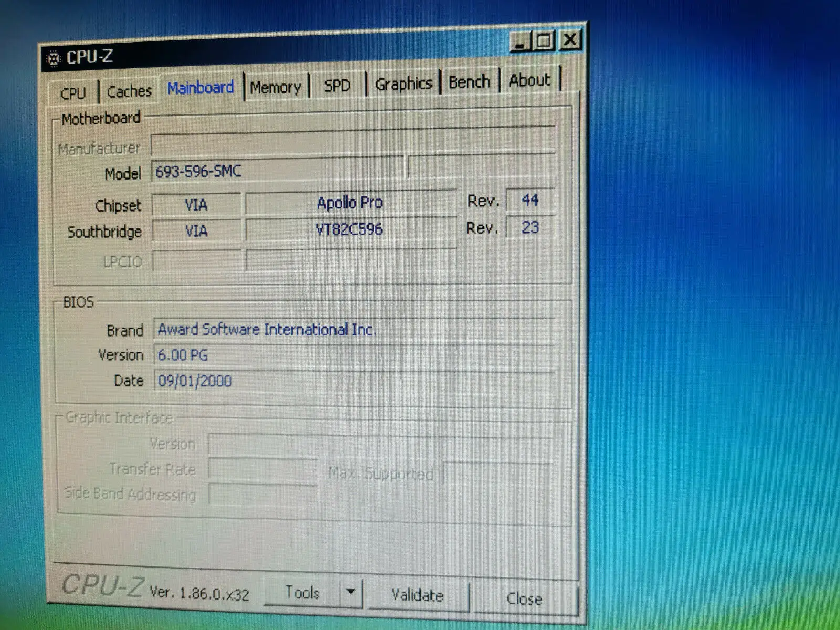
Task: Click the southbridge revision value 23
Action: point(530,227)
